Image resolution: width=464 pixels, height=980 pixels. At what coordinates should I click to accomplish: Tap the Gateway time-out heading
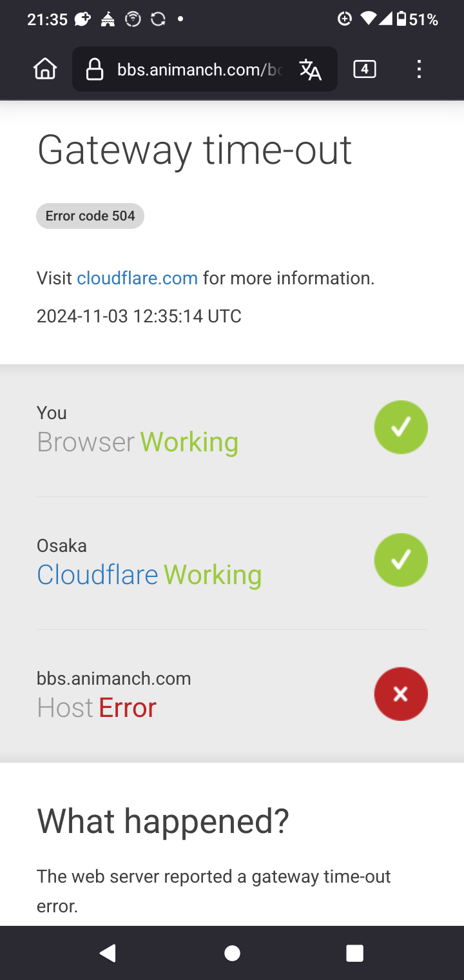(195, 150)
